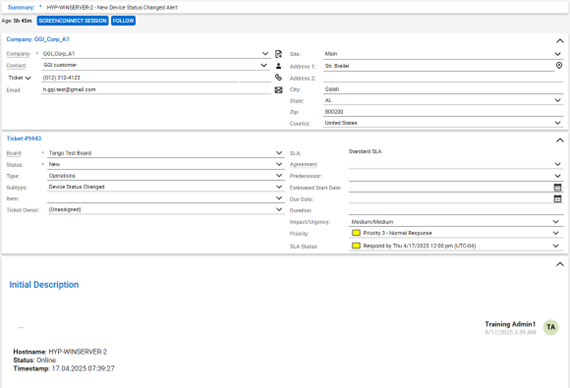Open the Country dropdown
570x388 pixels.
[x=558, y=123]
